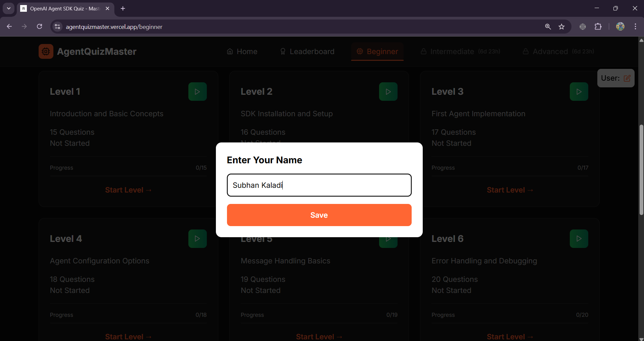Open site information icon in address bar
This screenshot has width=644, height=341.
pos(57,27)
